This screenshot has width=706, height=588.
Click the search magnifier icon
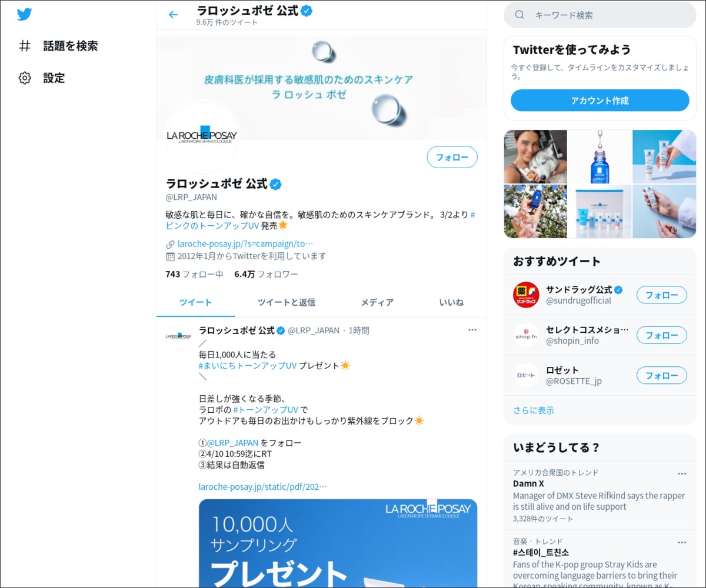click(519, 15)
